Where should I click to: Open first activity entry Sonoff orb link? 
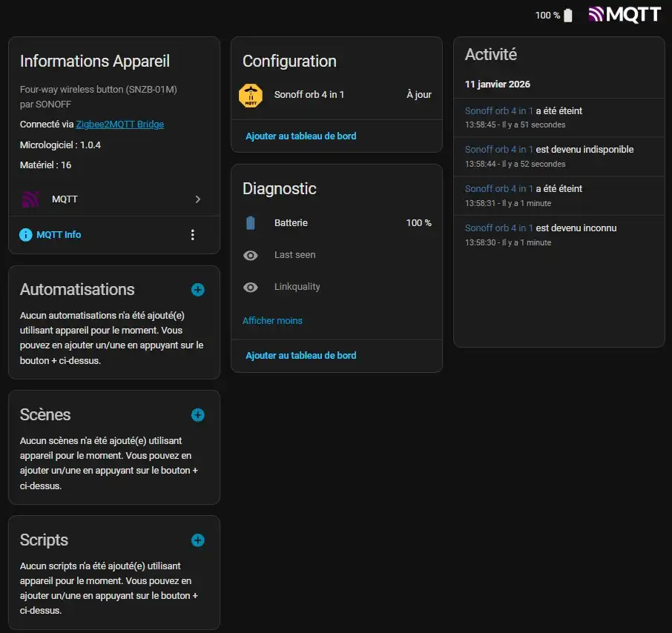pos(498,111)
